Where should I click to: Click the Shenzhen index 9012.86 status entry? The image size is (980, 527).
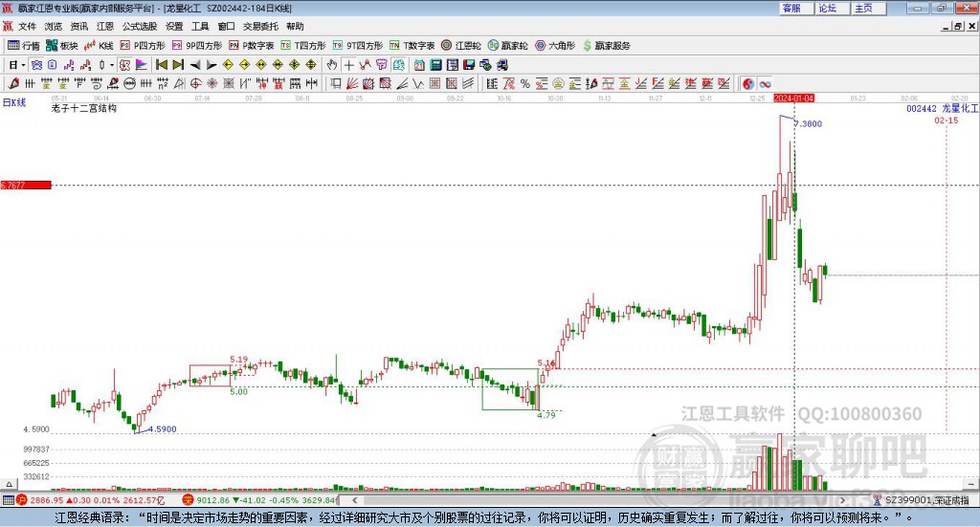point(261,500)
